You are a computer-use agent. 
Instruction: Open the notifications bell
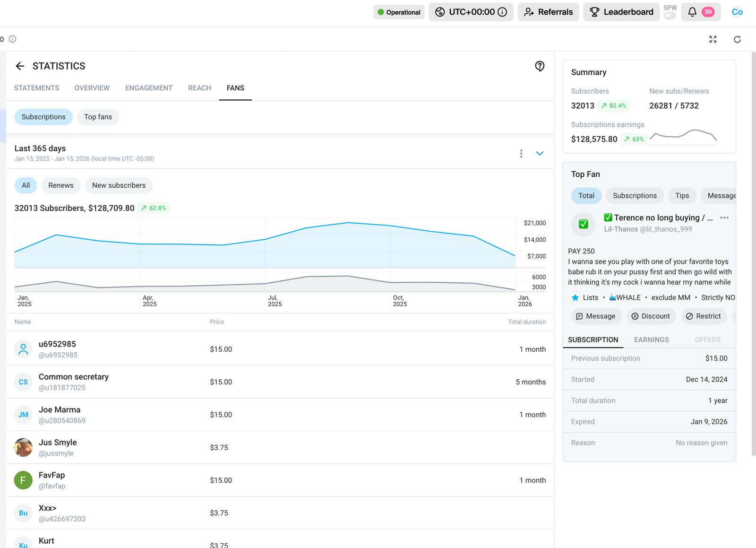coord(691,12)
